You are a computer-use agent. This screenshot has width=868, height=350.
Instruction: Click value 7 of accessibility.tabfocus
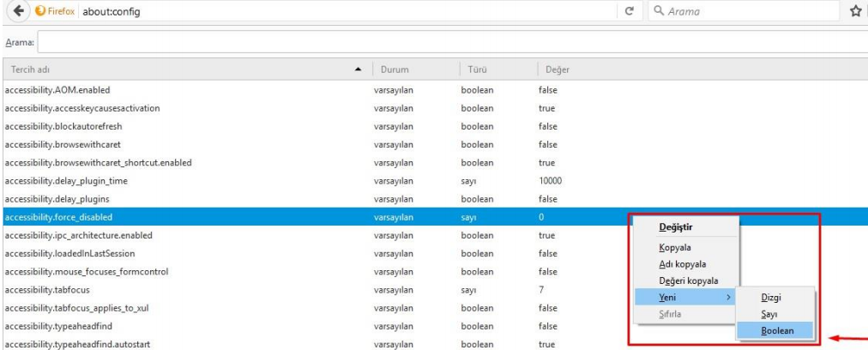[541, 290]
